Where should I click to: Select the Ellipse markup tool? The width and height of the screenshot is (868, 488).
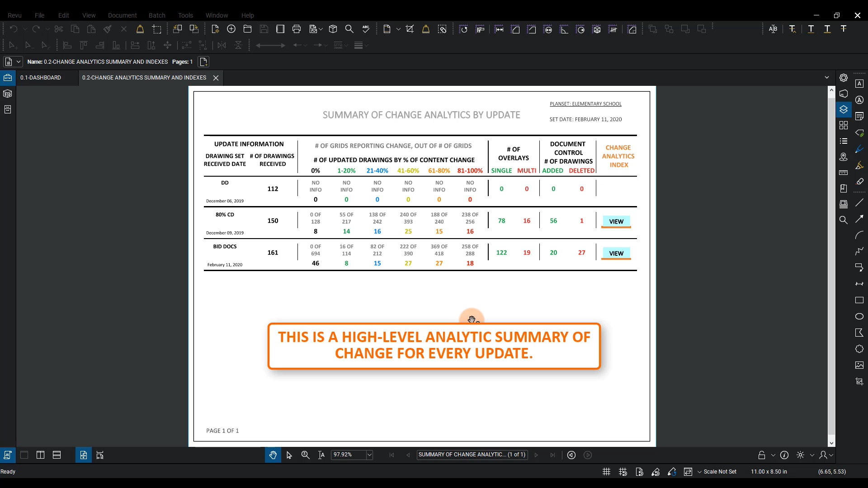[859, 316]
